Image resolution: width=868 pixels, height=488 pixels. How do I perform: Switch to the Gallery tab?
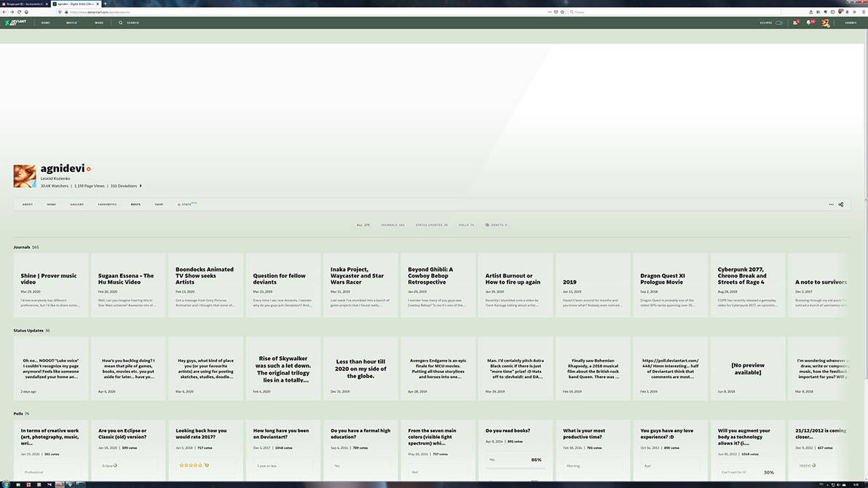[77, 205]
